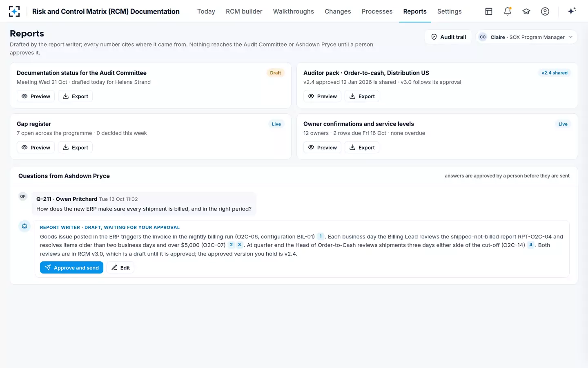
Task: Click the Owner confirmations Live badge
Action: point(563,124)
